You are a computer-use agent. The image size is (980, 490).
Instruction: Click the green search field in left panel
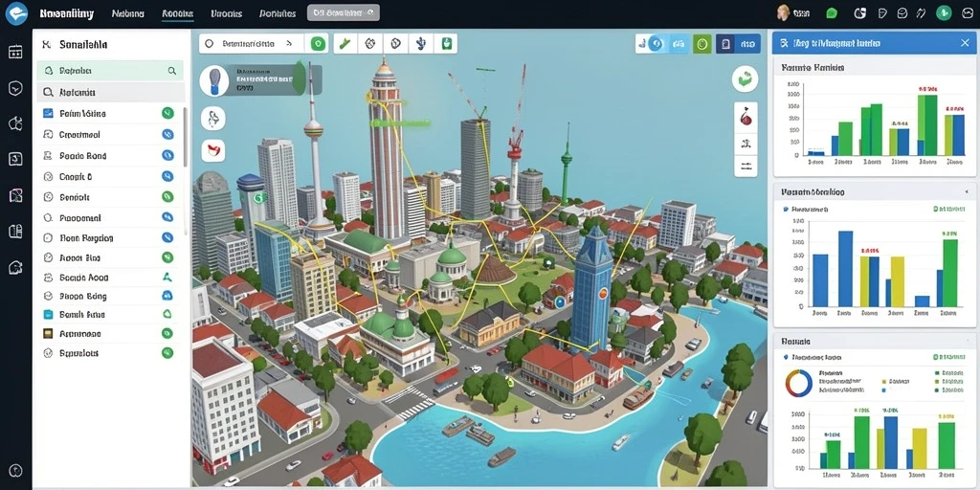110,71
